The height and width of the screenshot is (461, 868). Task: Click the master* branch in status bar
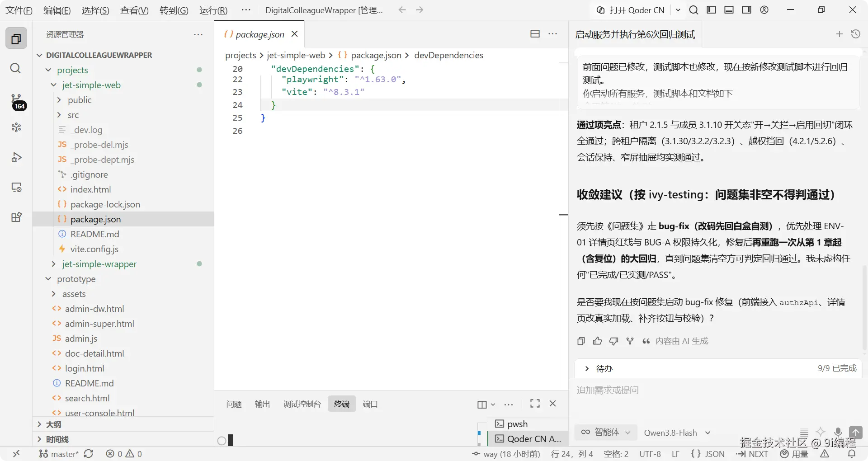pyautogui.click(x=59, y=454)
